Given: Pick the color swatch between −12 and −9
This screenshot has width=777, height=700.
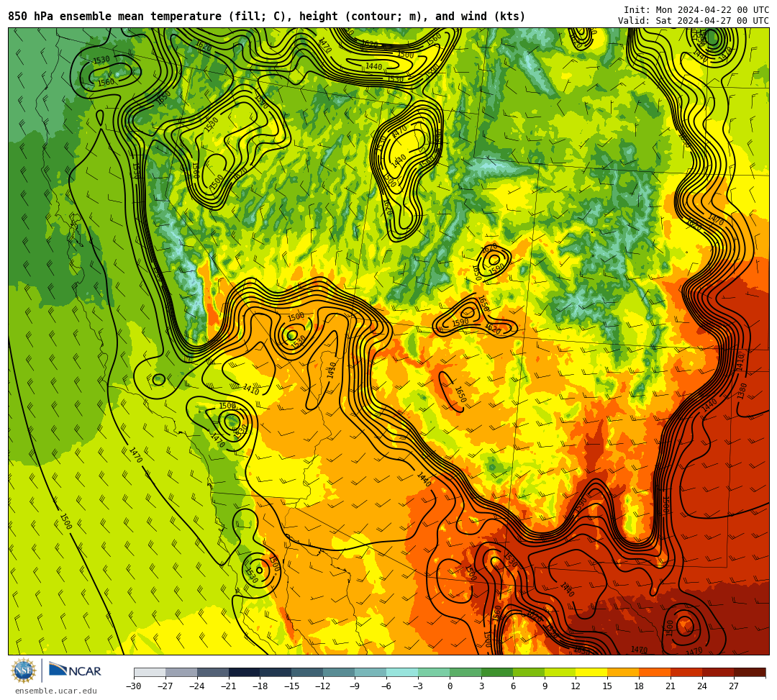Looking at the screenshot, I should tap(340, 672).
